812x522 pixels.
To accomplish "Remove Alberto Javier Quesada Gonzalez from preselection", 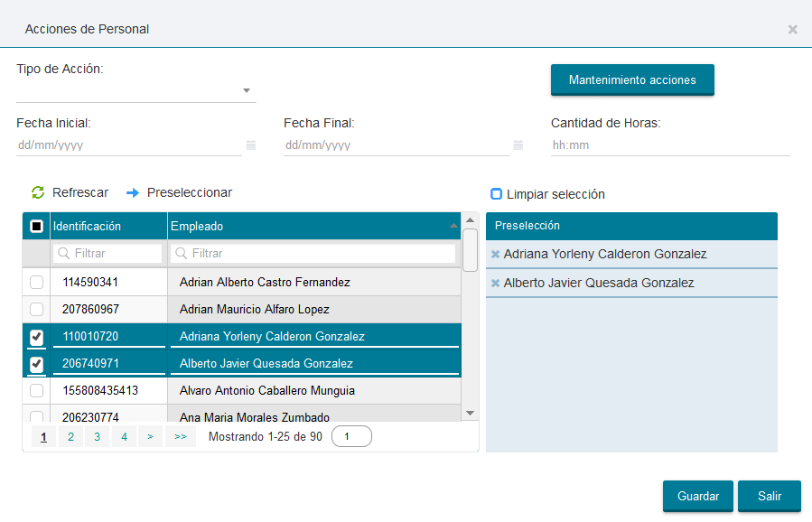I will pyautogui.click(x=495, y=284).
